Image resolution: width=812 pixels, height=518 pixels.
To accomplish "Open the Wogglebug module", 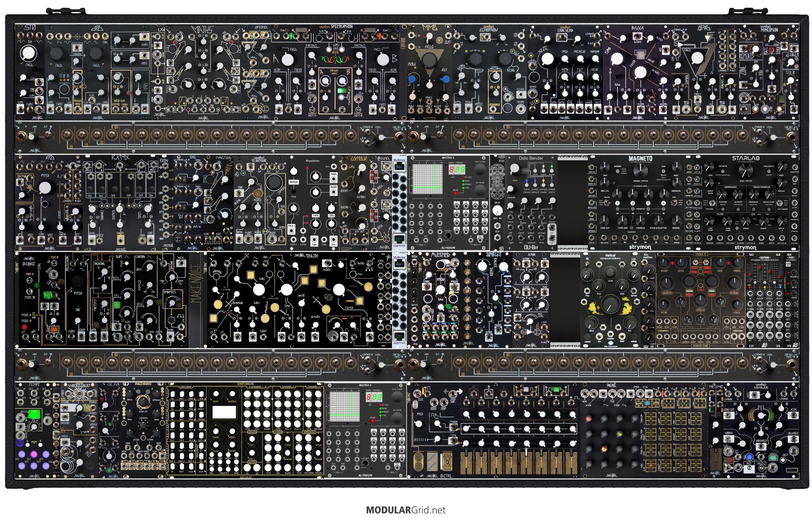I will coord(79,430).
